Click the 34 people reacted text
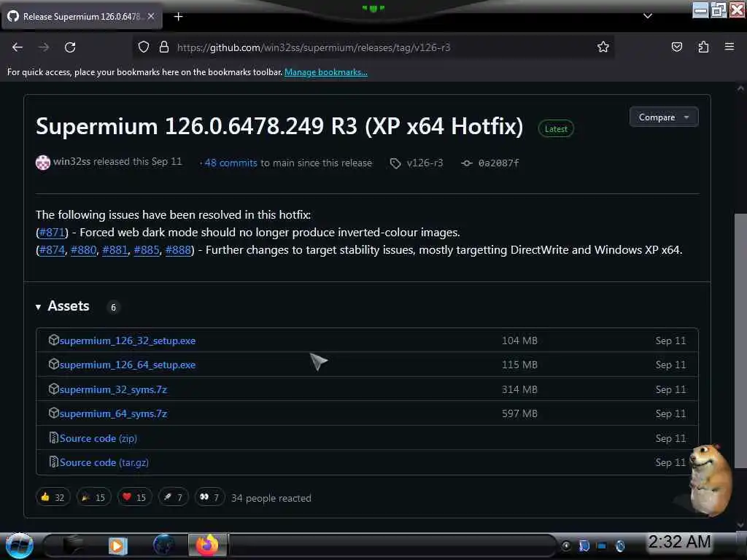Screen dimensions: 747x560 point(271,498)
